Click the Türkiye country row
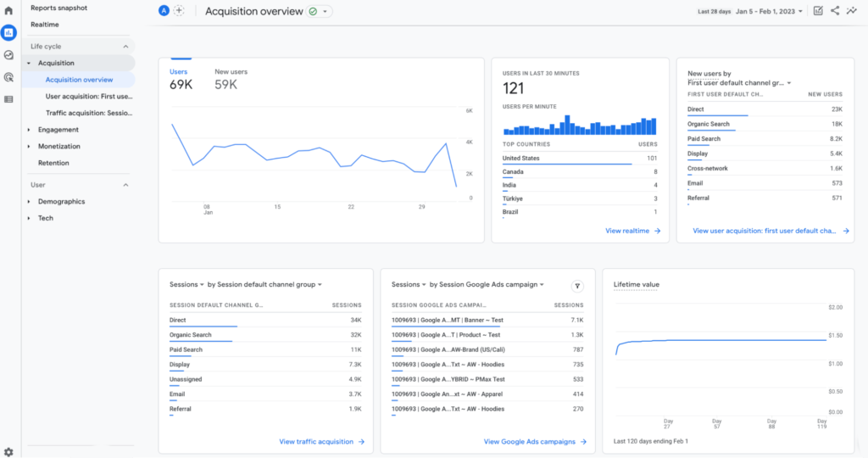The height and width of the screenshot is (458, 868). (580, 198)
